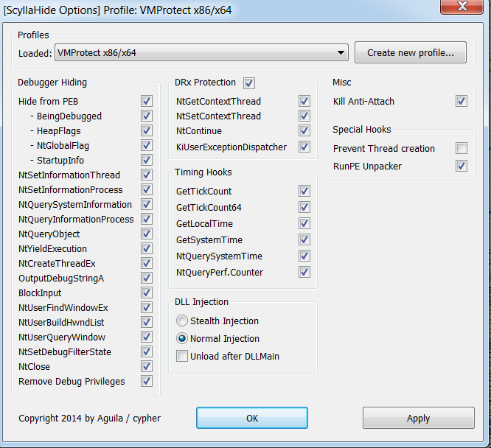Screen dimensions: 491x448
Task: Toggle Kill Anti-Attach checkbox
Action: [x=462, y=101]
